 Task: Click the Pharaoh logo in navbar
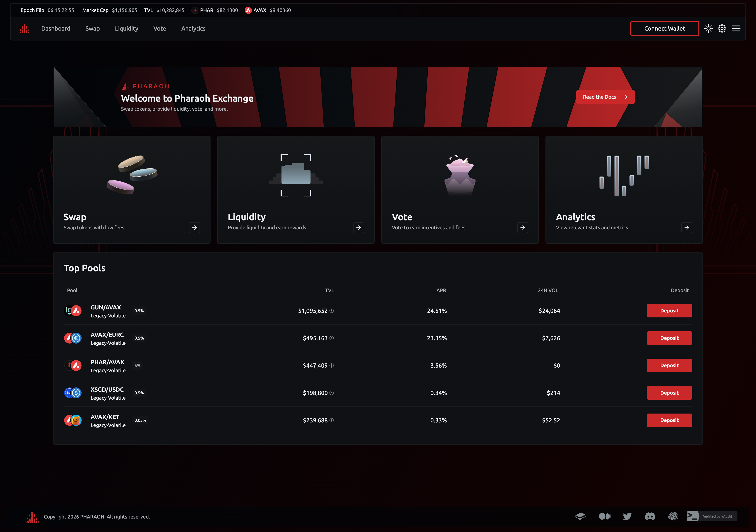coord(24,29)
